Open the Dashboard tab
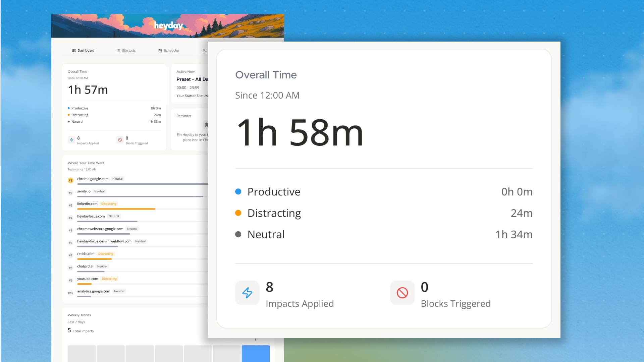 click(83, 51)
